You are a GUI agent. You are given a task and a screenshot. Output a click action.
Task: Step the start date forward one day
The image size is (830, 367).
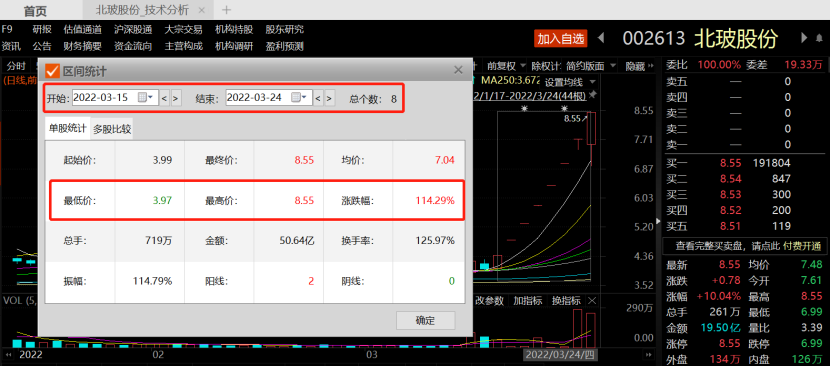(176, 98)
